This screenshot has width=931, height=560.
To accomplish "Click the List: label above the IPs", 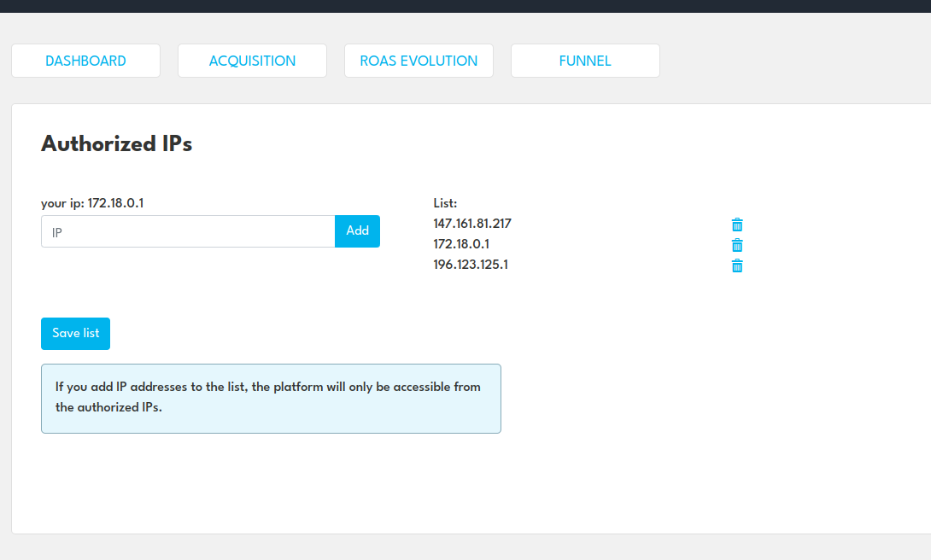I will (444, 203).
